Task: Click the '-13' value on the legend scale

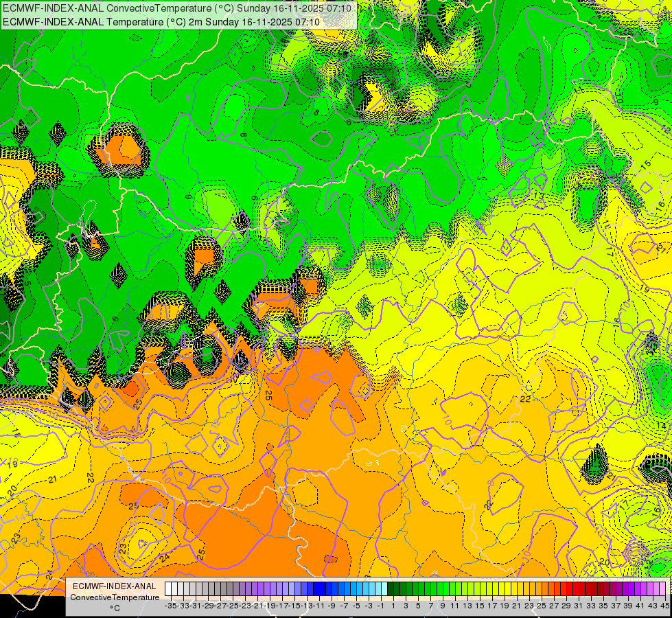Action: [308, 606]
